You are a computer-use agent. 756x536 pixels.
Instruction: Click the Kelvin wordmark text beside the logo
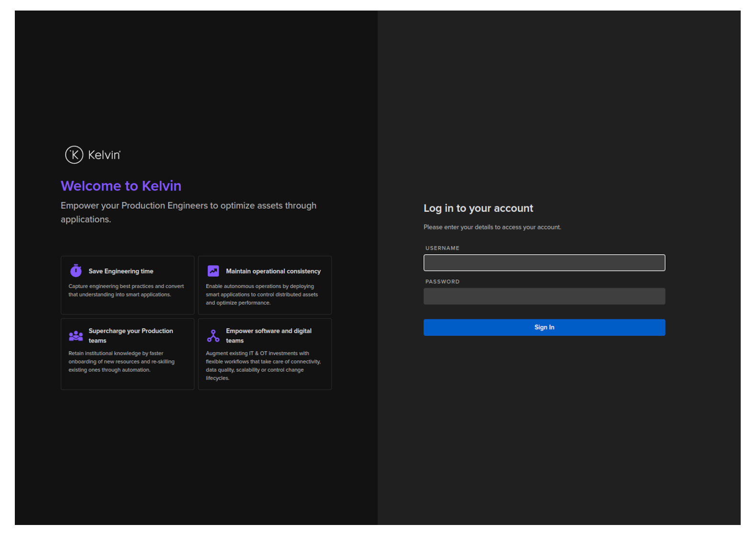coord(104,155)
